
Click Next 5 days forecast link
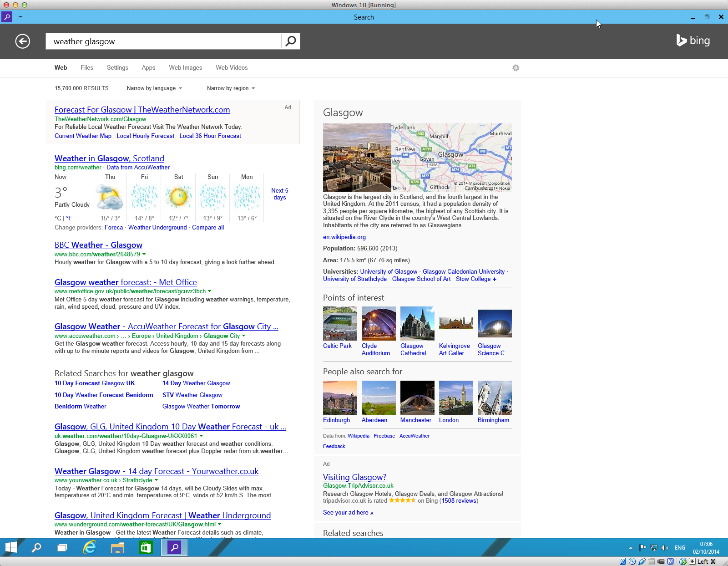click(280, 194)
